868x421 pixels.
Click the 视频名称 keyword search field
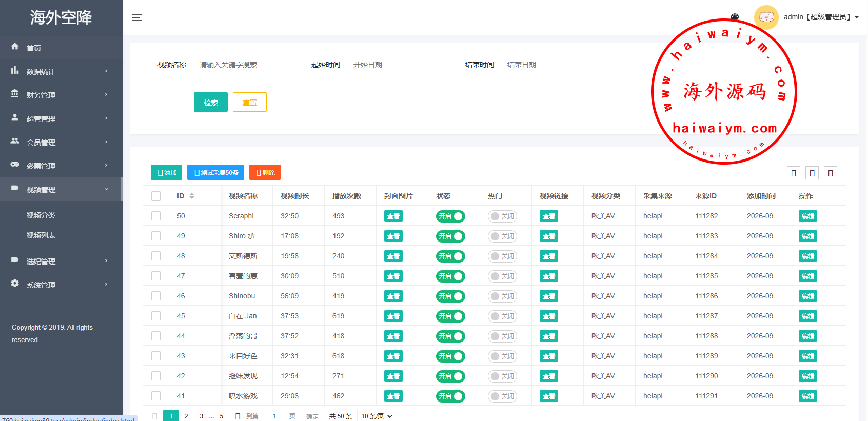tap(242, 65)
